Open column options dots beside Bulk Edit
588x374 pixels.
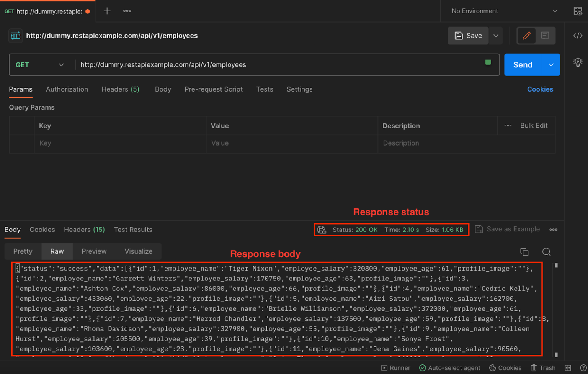(508, 126)
